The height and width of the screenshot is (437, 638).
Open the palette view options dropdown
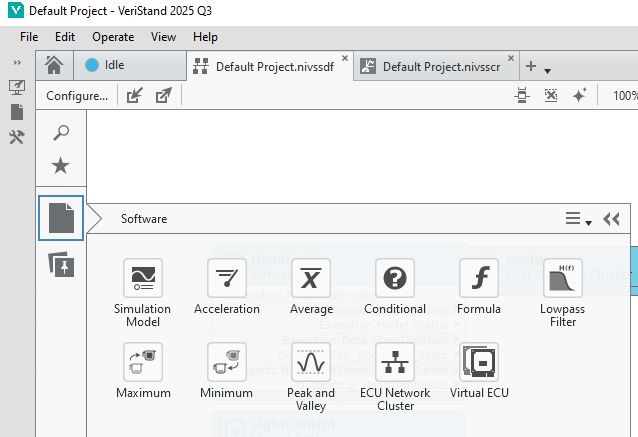[x=578, y=219]
